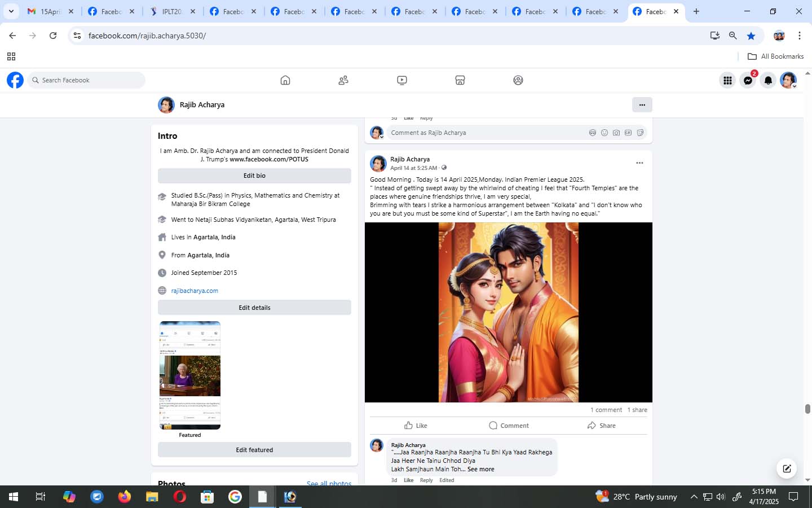The width and height of the screenshot is (812, 508).
Task: Open the notifications bell
Action: 768,80
